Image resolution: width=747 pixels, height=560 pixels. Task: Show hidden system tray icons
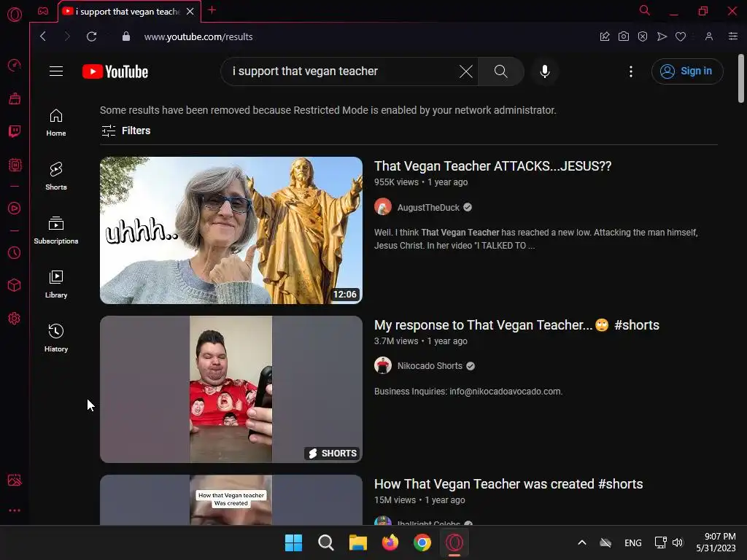pos(581,542)
